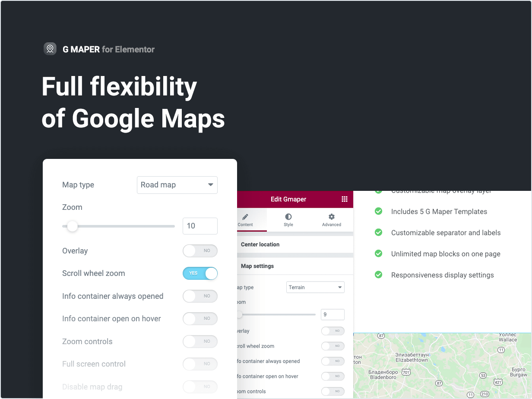
Task: Click checkmark icon beside Responsiveness display settings
Action: tap(378, 275)
